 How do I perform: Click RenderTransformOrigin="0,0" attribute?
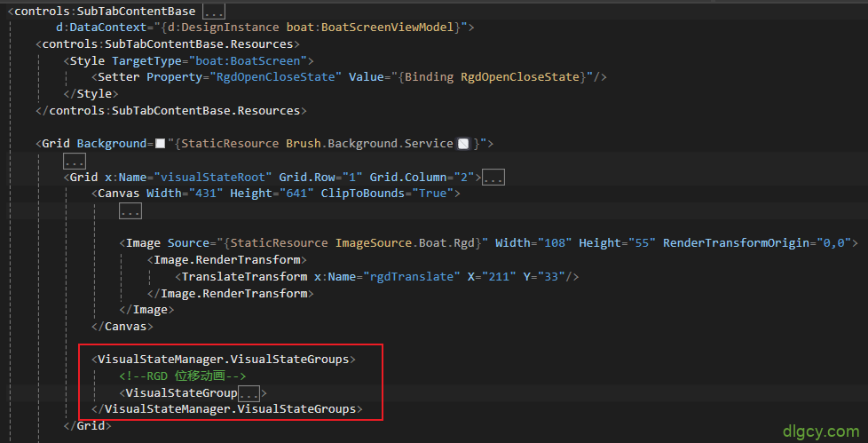756,243
